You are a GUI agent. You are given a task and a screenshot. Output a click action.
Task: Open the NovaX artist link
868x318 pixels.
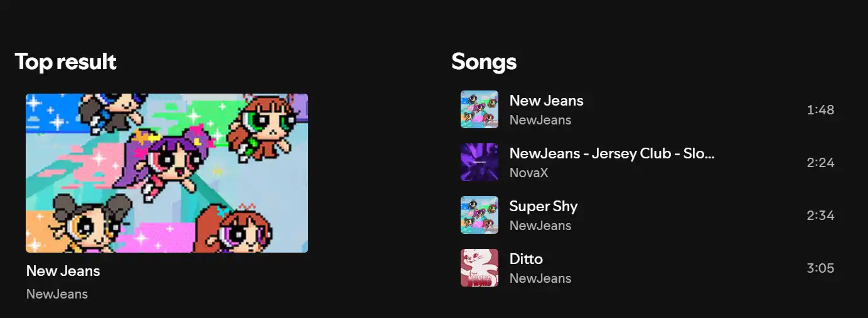coord(528,173)
